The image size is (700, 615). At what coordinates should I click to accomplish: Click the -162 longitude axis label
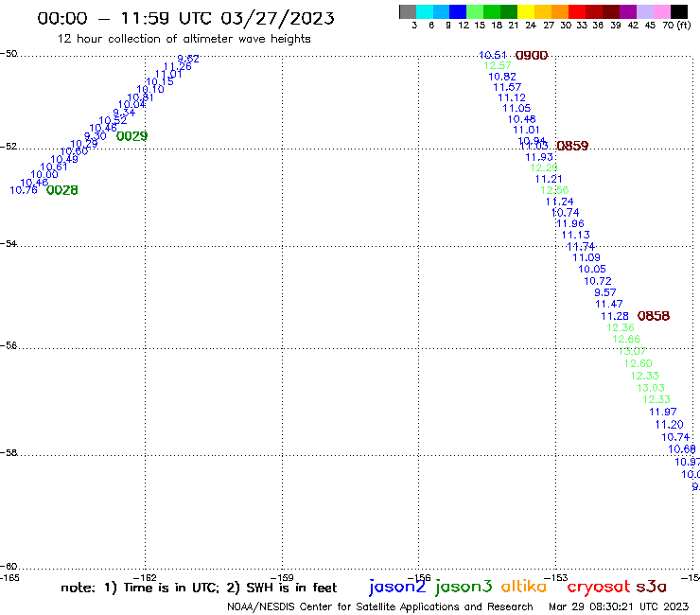pyautogui.click(x=145, y=577)
